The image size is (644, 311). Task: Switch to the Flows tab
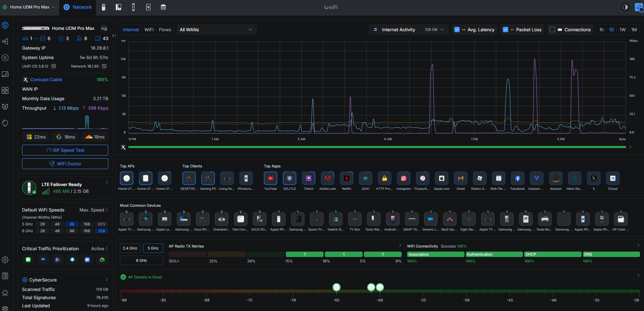click(165, 30)
